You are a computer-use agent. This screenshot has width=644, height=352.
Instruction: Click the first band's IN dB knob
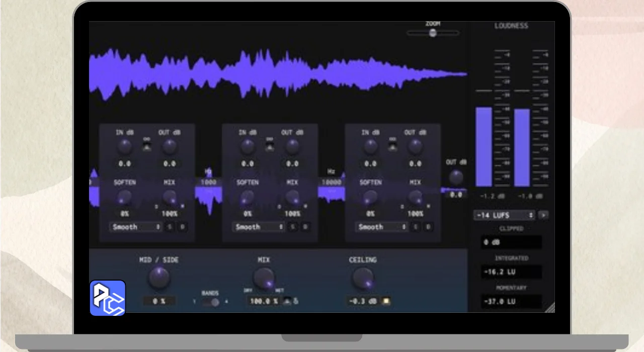pyautogui.click(x=124, y=147)
